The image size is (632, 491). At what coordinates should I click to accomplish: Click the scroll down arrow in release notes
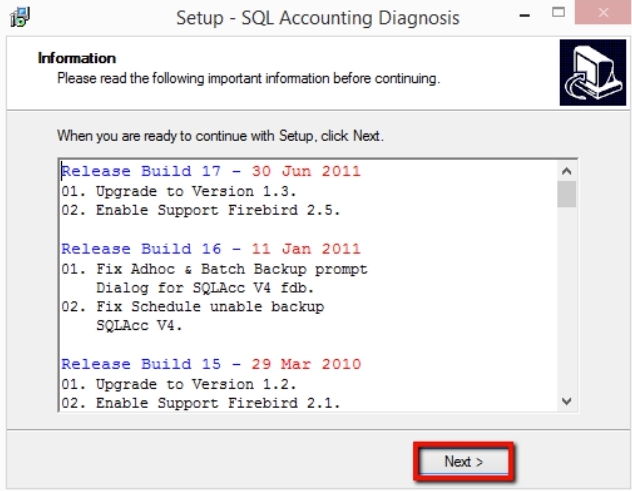coord(566,401)
